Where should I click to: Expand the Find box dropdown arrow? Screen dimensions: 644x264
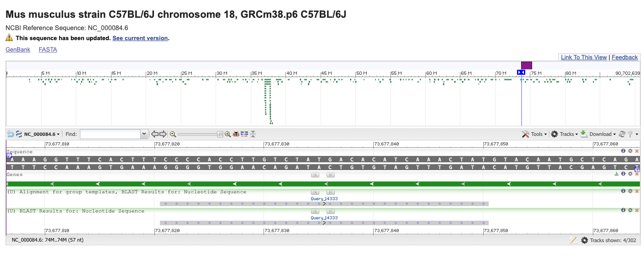pos(145,134)
